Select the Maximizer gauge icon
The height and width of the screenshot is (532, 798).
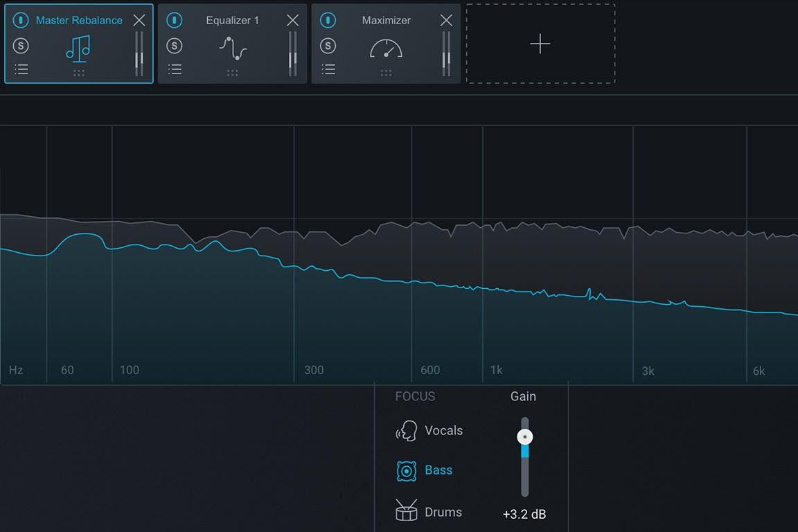click(387, 49)
